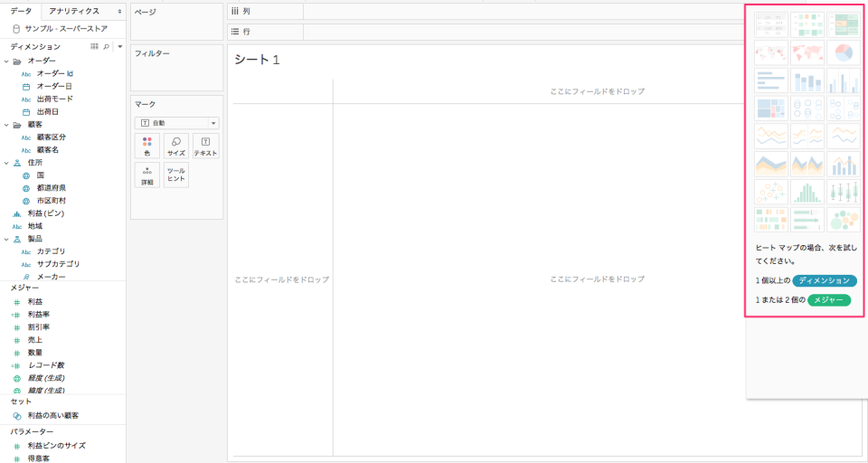Pick the histogram chart in Show Me
The height and width of the screenshot is (463, 868).
[807, 192]
